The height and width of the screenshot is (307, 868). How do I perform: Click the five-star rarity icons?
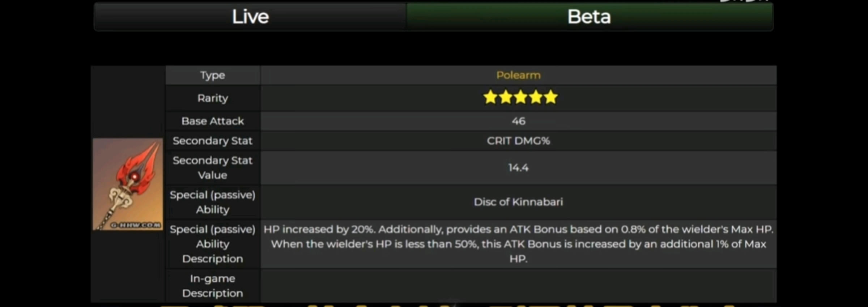click(520, 97)
